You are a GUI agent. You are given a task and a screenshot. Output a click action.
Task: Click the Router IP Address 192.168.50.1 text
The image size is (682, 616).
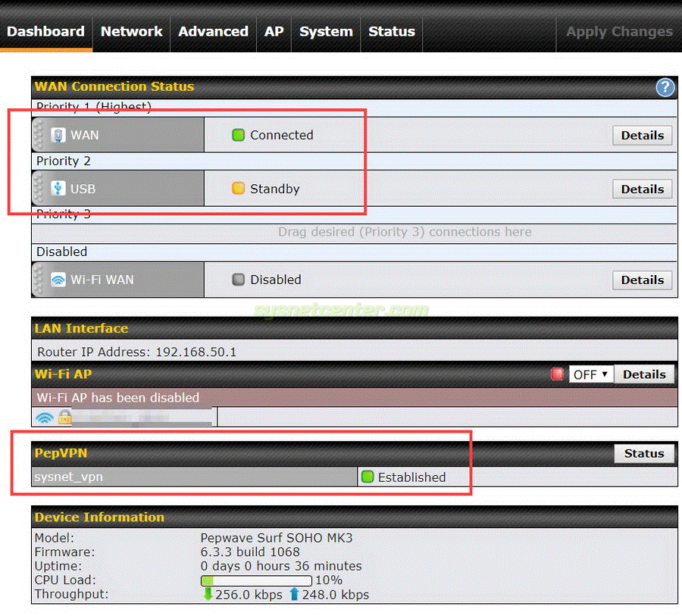tap(136, 352)
